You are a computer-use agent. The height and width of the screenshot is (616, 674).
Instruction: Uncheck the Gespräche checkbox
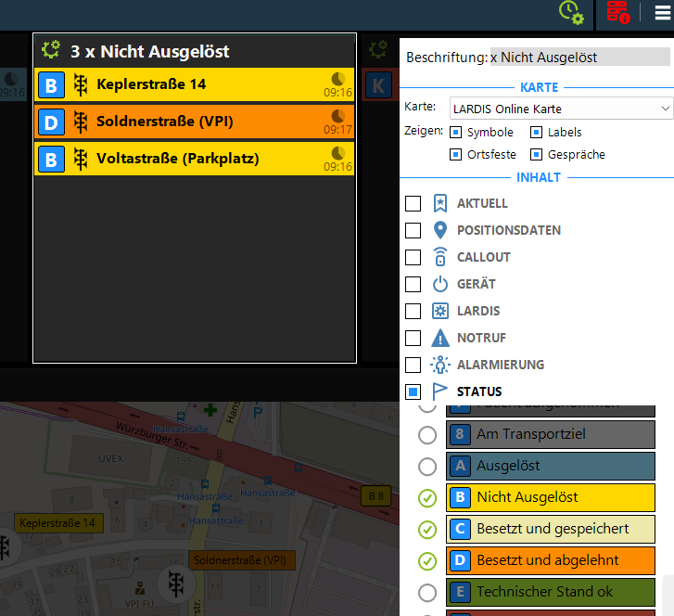coord(536,155)
